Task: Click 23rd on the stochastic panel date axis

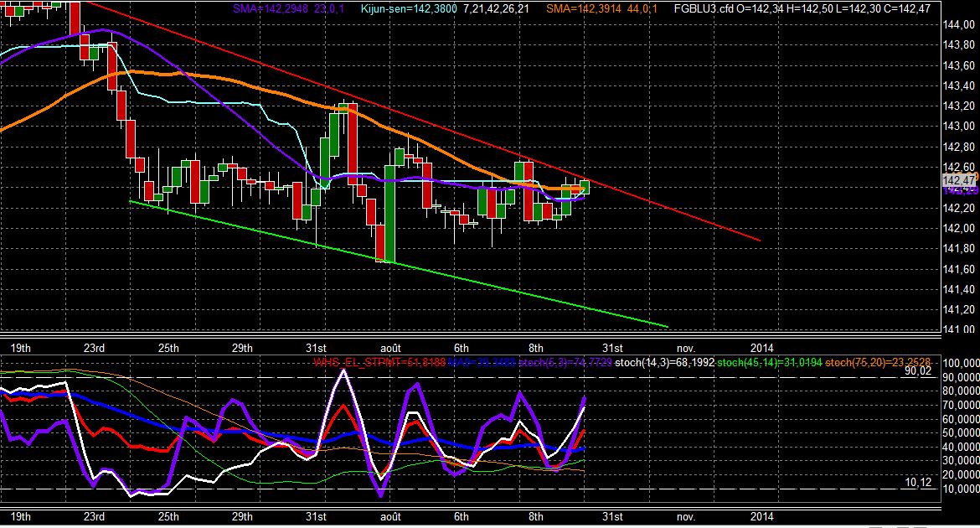Action: point(94,517)
